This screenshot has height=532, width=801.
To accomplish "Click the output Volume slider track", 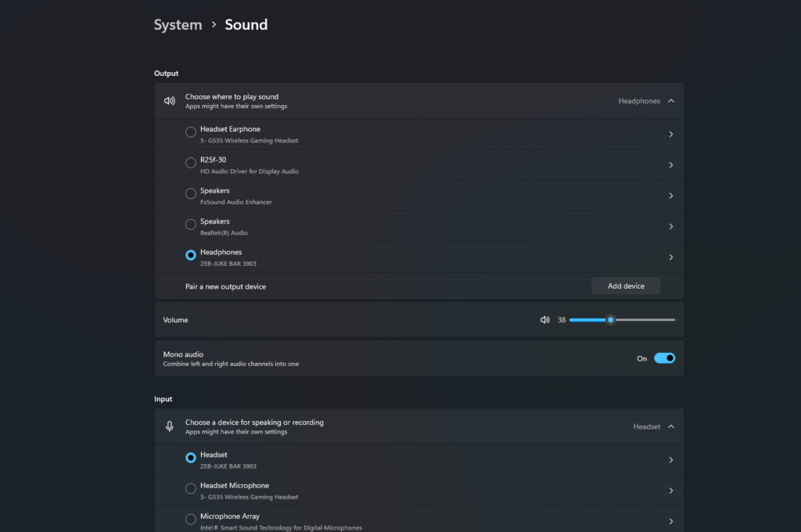I will pyautogui.click(x=641, y=320).
